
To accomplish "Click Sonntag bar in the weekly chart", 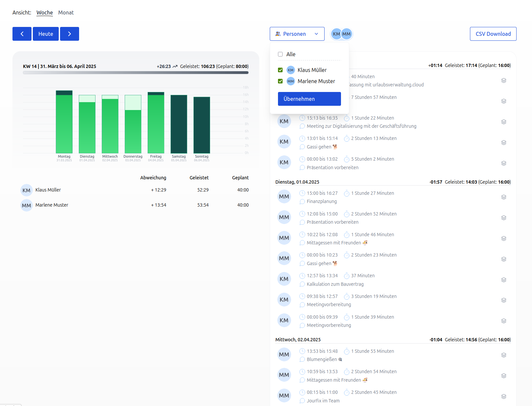I will click(x=202, y=125).
